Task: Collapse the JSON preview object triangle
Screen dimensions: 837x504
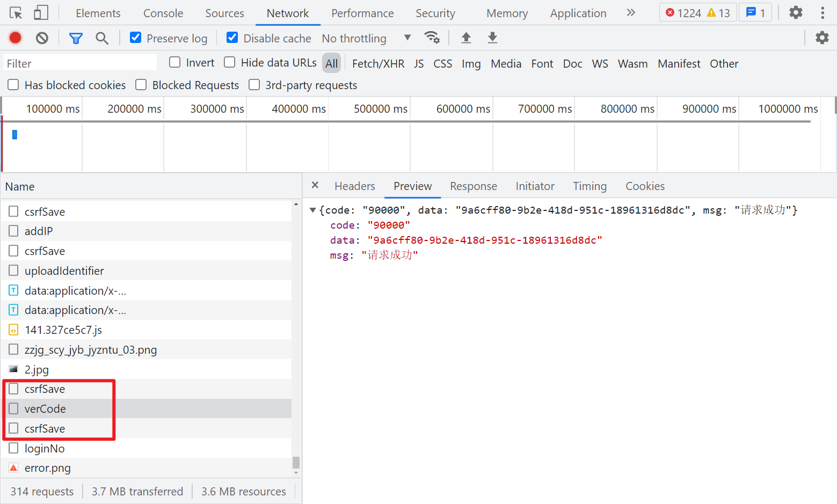Action: [x=312, y=210]
